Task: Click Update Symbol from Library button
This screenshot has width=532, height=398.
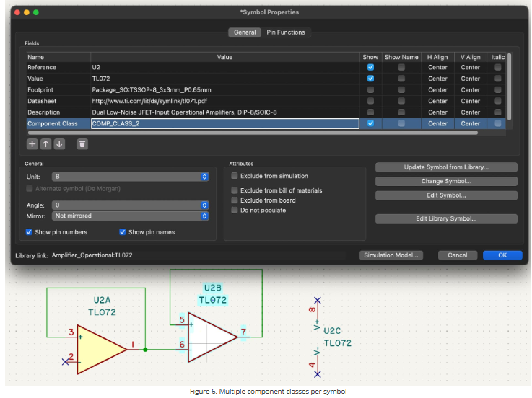Action: pos(446,167)
